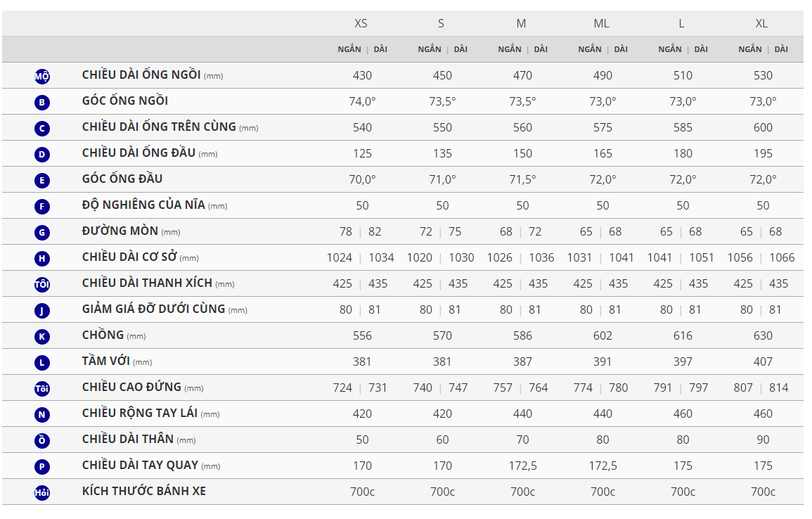Click the XL size column header
The image size is (812, 519).
[x=761, y=23]
